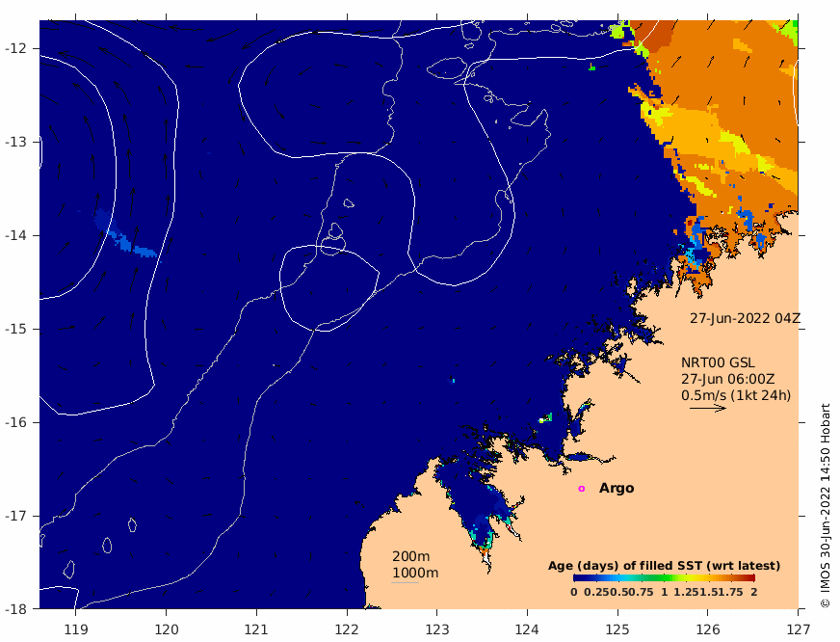Click the magenta Argo float marker

581,488
